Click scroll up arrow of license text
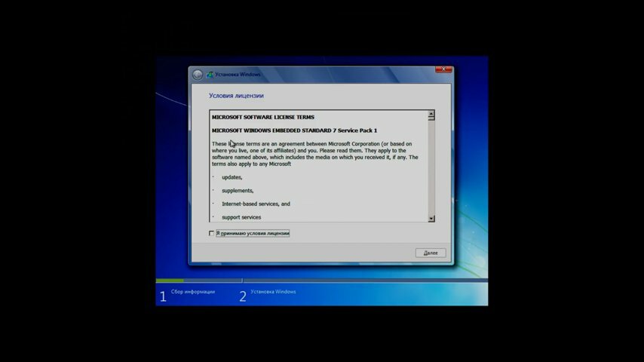644x362 pixels. [x=431, y=114]
